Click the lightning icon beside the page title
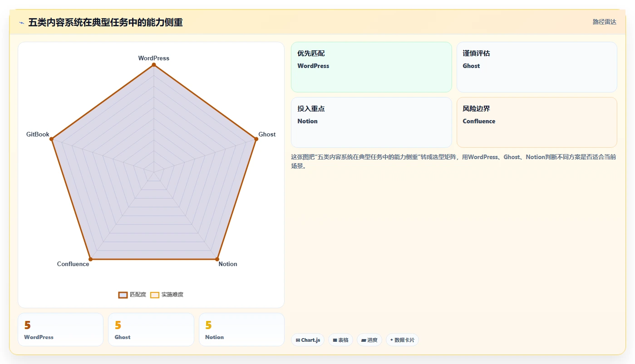 point(21,23)
